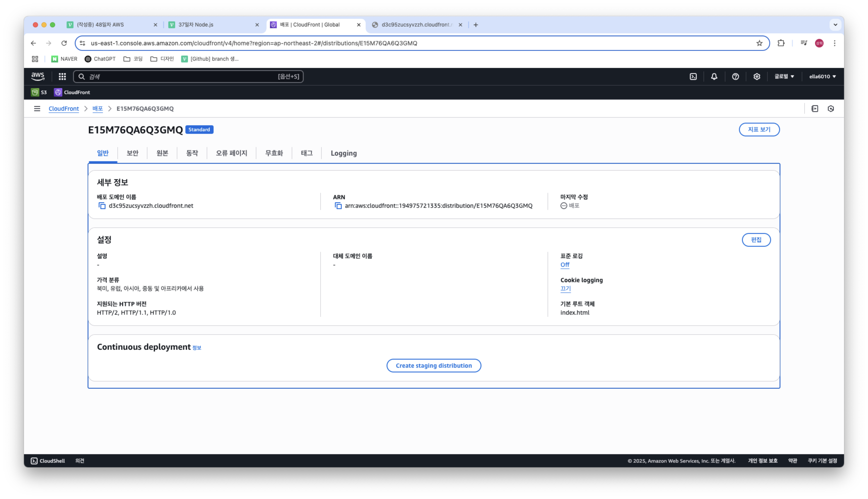The image size is (868, 499).
Task: Go back to the previous page
Action: [x=33, y=43]
